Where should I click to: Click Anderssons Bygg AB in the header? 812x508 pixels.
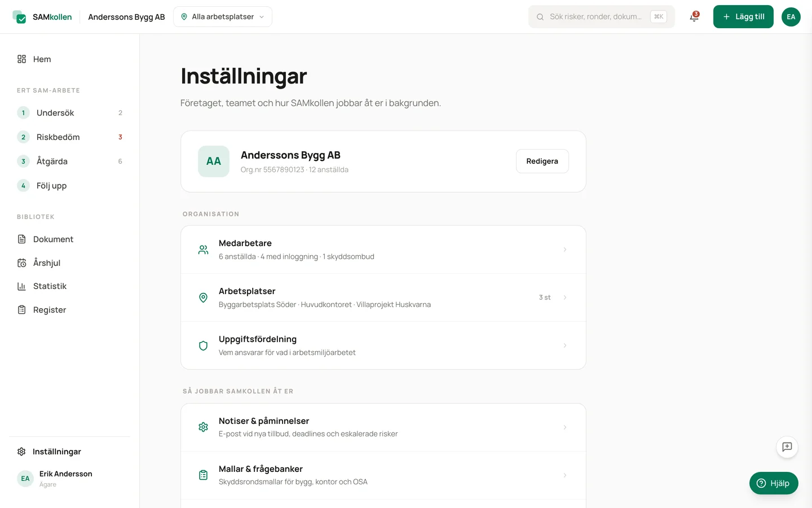126,17
